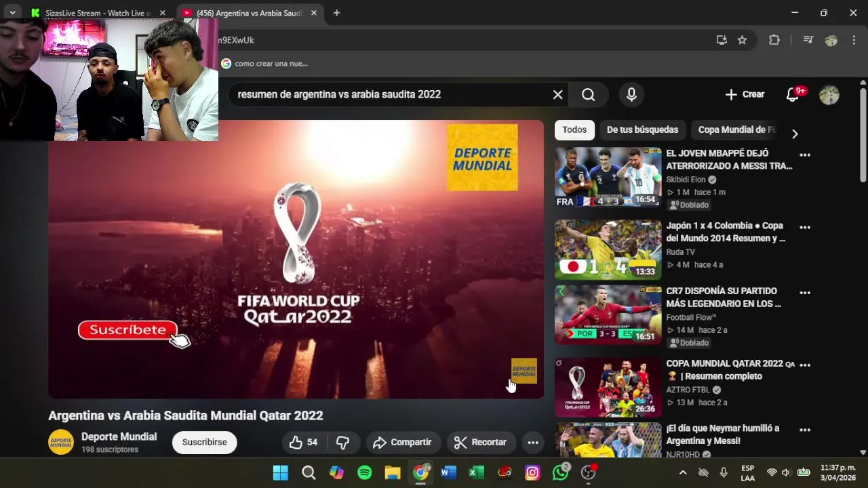Click the Crear button
The width and height of the screenshot is (868, 488).
point(745,95)
